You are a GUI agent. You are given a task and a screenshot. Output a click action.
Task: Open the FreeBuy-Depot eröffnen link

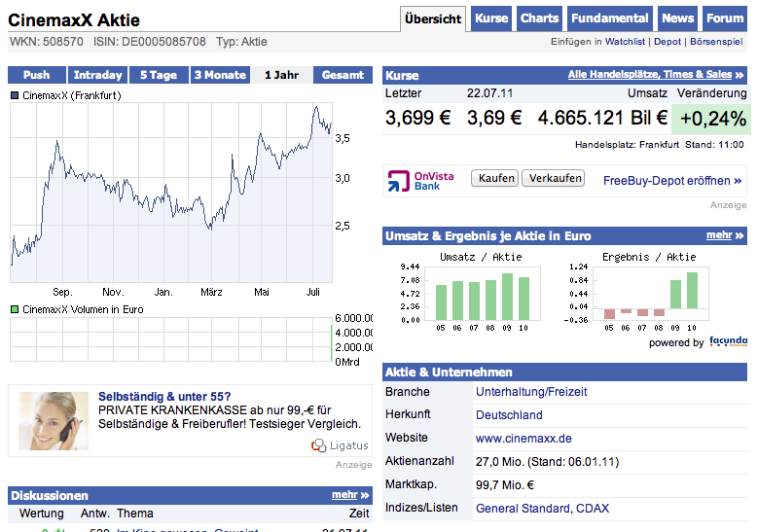pyautogui.click(x=672, y=181)
